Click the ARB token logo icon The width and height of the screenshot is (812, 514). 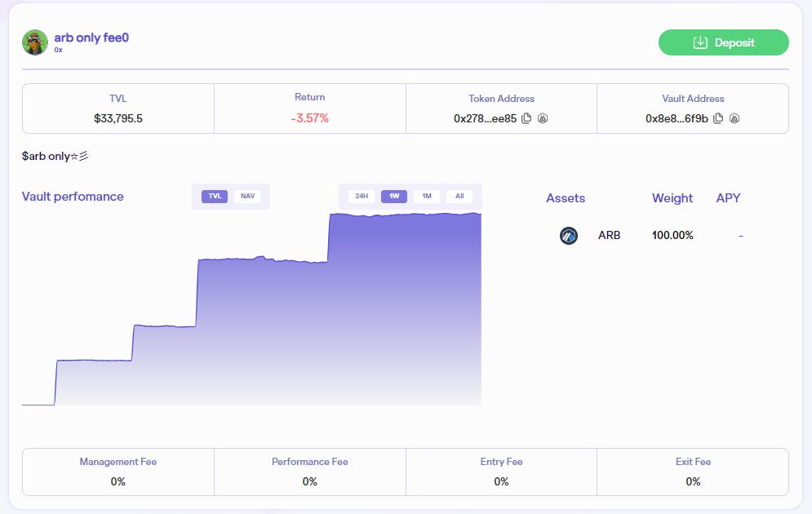click(x=569, y=236)
